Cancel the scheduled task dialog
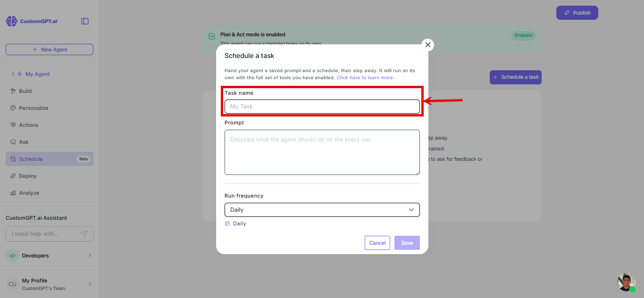644x298 pixels. pyautogui.click(x=377, y=243)
